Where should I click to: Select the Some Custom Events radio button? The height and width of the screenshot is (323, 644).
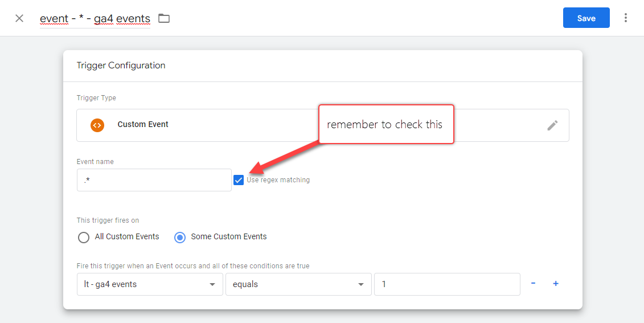click(180, 237)
